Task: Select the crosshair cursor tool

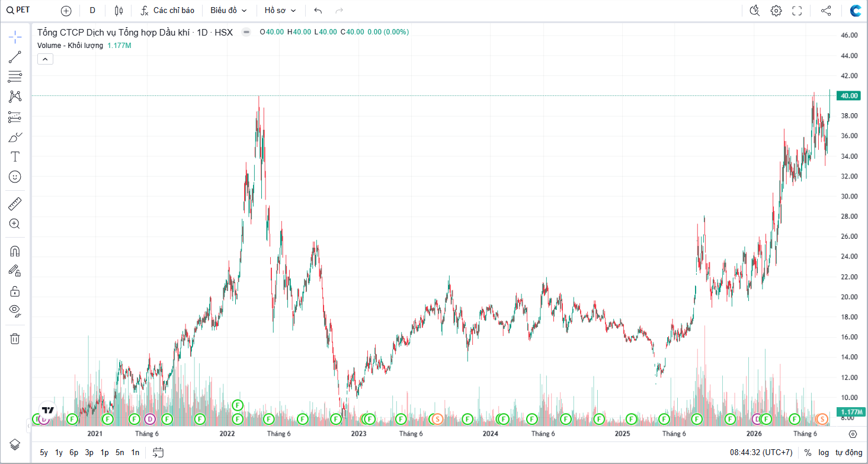Action: point(15,37)
